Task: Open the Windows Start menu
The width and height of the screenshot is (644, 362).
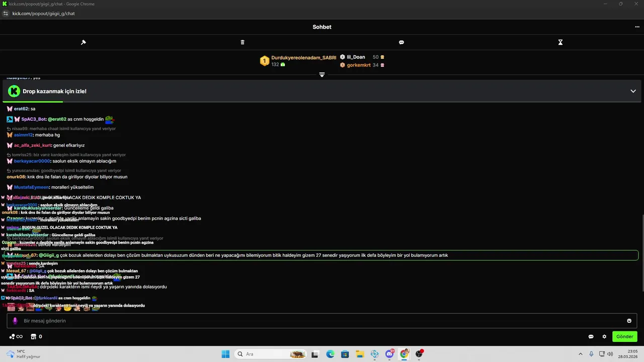Action: click(x=225, y=354)
